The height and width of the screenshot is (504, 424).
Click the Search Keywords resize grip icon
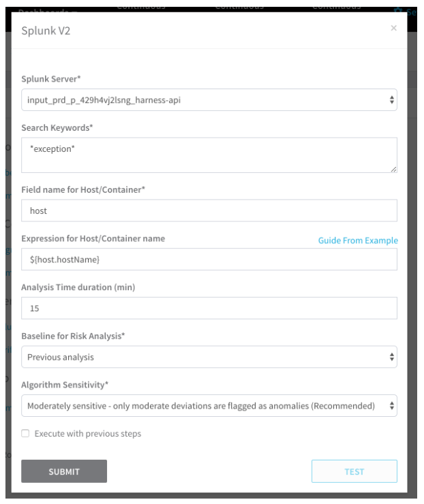394,170
